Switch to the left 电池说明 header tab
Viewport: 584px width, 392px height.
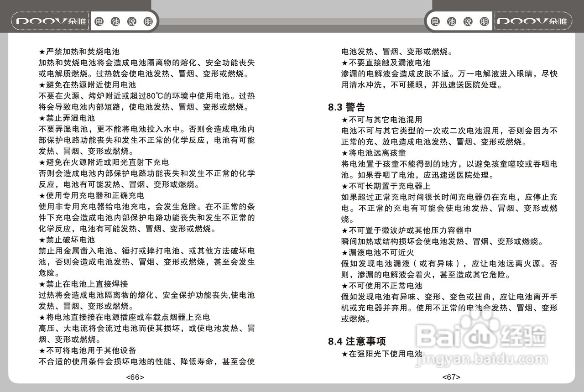pos(124,21)
